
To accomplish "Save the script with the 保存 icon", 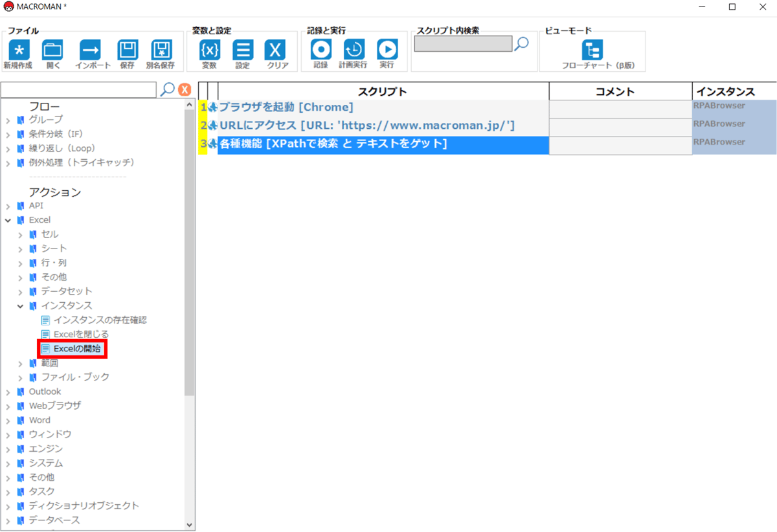I will tap(128, 50).
